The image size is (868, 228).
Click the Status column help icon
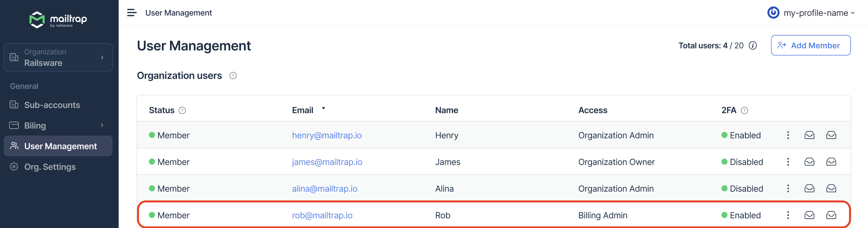pos(182,111)
